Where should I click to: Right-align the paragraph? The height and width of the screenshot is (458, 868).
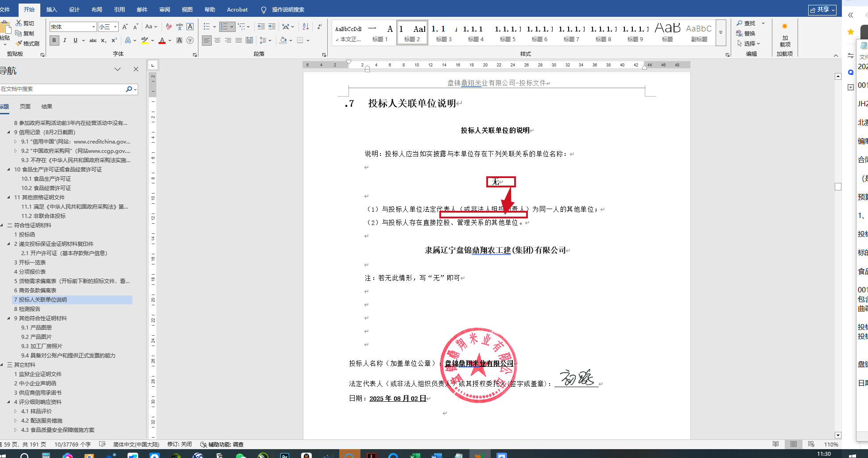tap(228, 40)
